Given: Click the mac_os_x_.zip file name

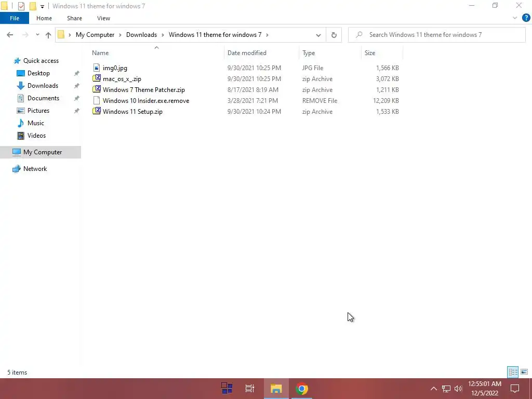Looking at the screenshot, I should [122, 79].
